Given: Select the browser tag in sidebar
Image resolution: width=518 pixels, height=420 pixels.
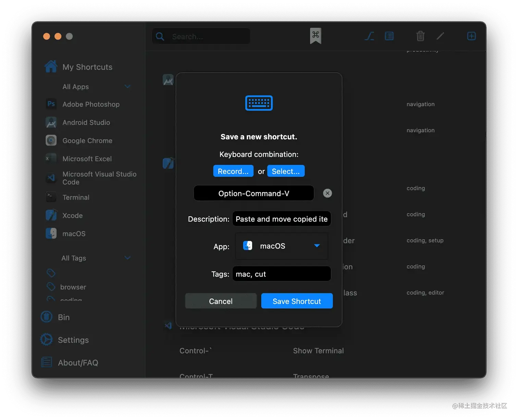Looking at the screenshot, I should pos(66,287).
